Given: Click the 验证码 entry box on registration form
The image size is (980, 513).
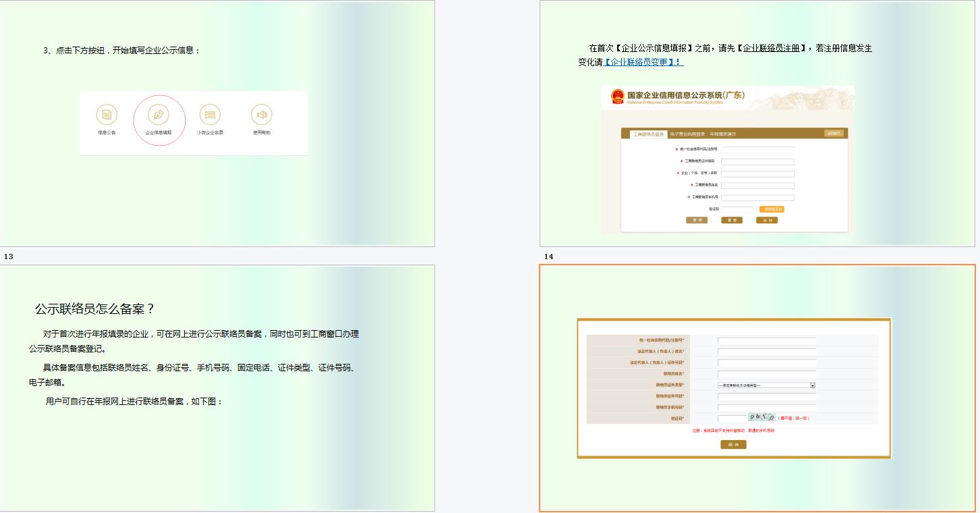Looking at the screenshot, I should (732, 418).
